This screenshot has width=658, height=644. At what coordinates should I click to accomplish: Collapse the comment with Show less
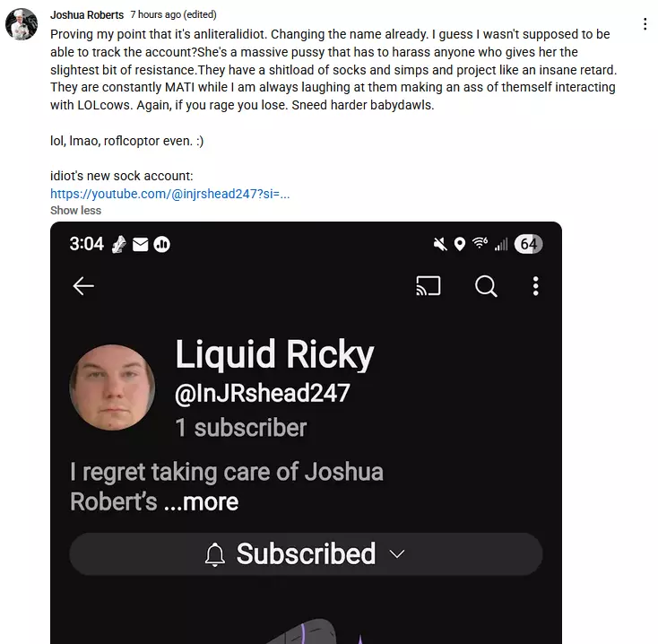pos(75,210)
